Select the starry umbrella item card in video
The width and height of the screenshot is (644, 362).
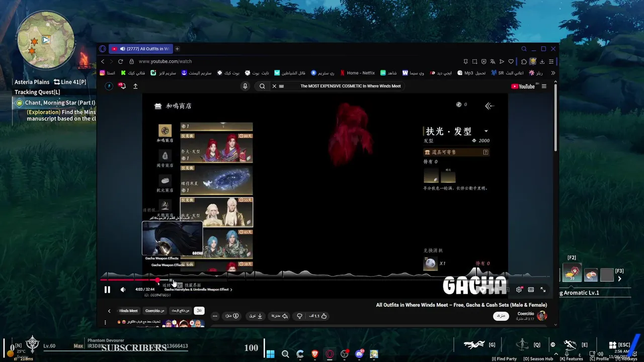[x=217, y=179]
